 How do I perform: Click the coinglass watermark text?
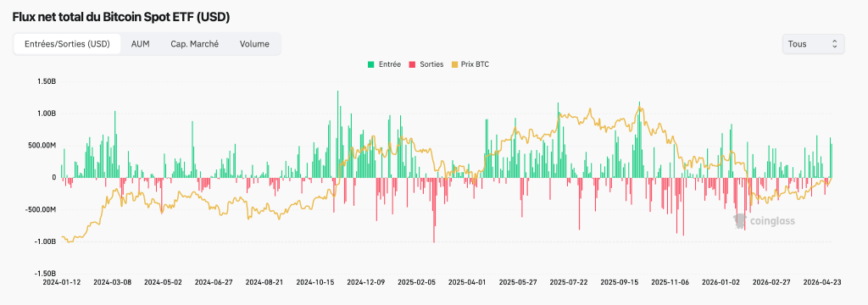coord(772,221)
